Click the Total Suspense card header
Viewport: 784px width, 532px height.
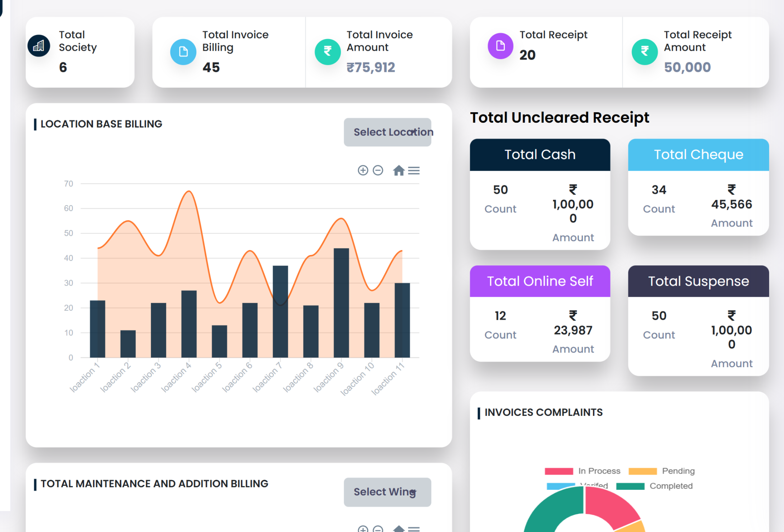point(698,281)
